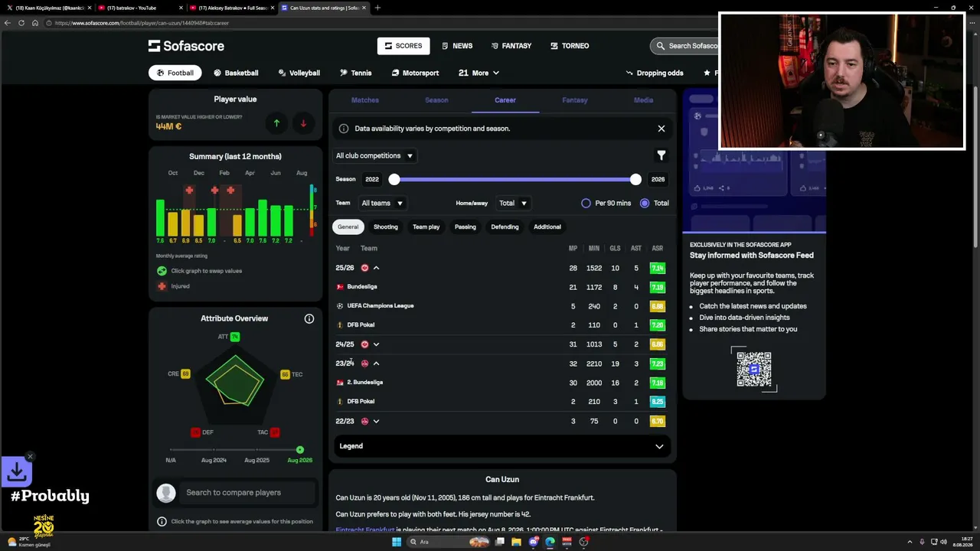Click the star icon next to Dropping odds
Screen dimensions: 980x551
[x=707, y=73]
